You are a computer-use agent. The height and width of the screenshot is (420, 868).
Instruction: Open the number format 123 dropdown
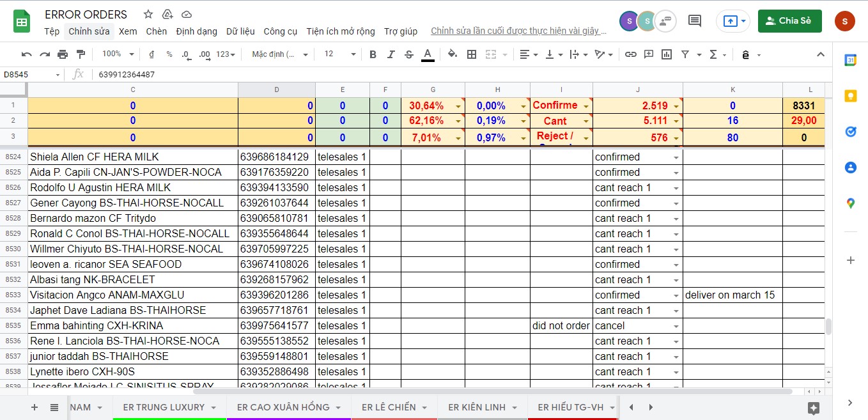(226, 54)
